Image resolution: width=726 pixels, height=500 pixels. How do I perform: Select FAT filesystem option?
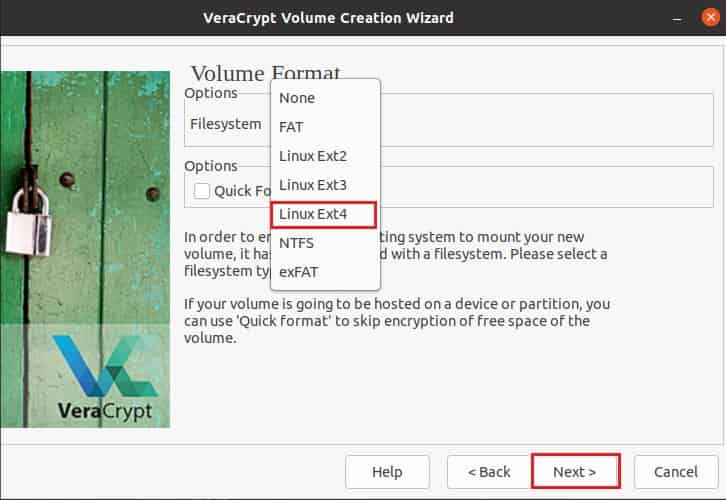tap(325, 127)
